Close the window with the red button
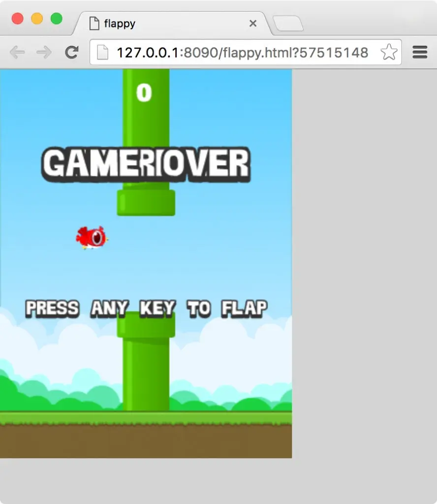Image resolution: width=437 pixels, height=504 pixels. (x=17, y=19)
